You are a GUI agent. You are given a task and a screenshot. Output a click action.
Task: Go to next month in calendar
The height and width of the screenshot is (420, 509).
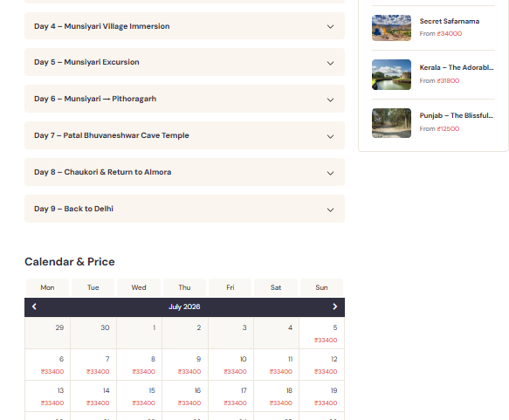334,306
